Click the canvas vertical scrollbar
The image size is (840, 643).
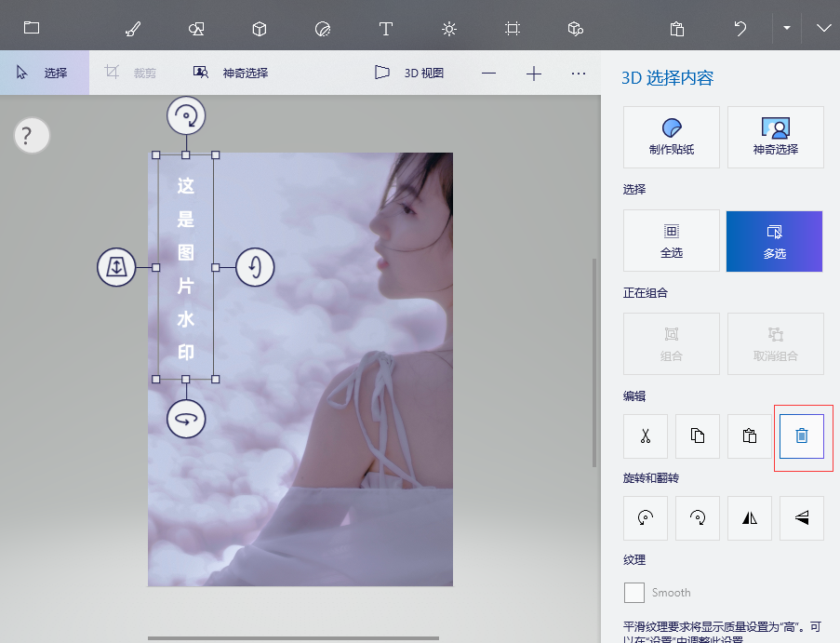click(x=594, y=363)
